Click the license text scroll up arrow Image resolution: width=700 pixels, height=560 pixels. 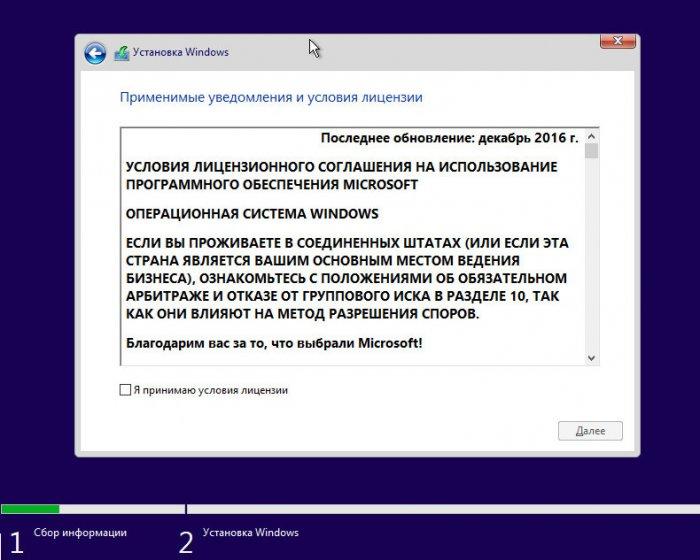pyautogui.click(x=592, y=137)
